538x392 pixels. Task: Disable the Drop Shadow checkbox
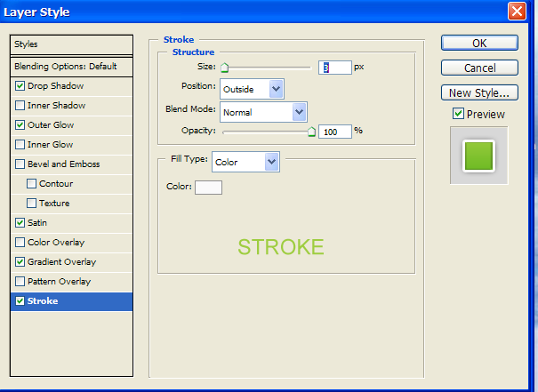tap(20, 86)
